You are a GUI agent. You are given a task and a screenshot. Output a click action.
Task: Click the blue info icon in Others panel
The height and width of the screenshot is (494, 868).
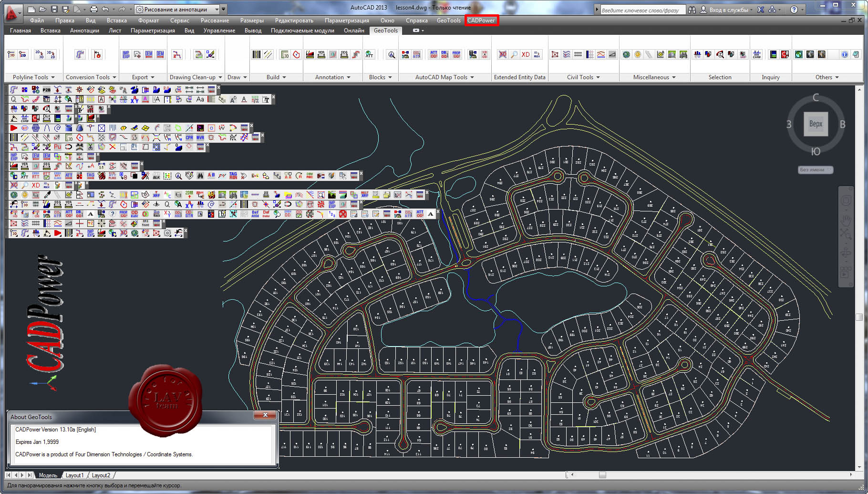coord(845,54)
